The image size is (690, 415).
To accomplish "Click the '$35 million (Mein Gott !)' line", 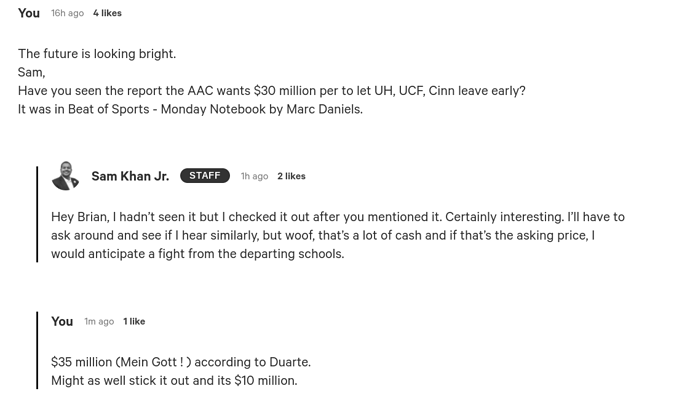I will coord(181,362).
